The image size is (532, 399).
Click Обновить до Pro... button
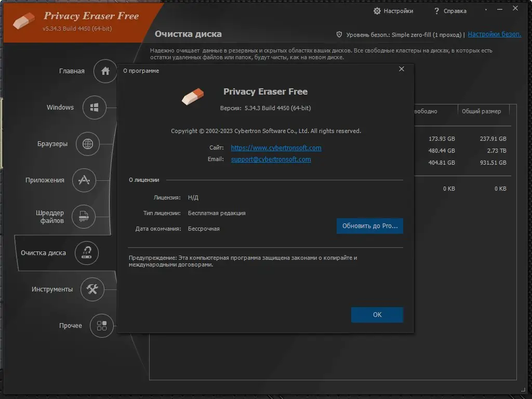pyautogui.click(x=370, y=226)
